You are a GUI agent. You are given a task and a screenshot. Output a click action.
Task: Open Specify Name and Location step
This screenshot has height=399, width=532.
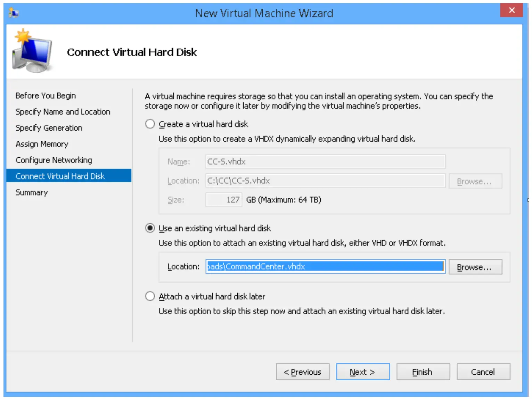[63, 112]
